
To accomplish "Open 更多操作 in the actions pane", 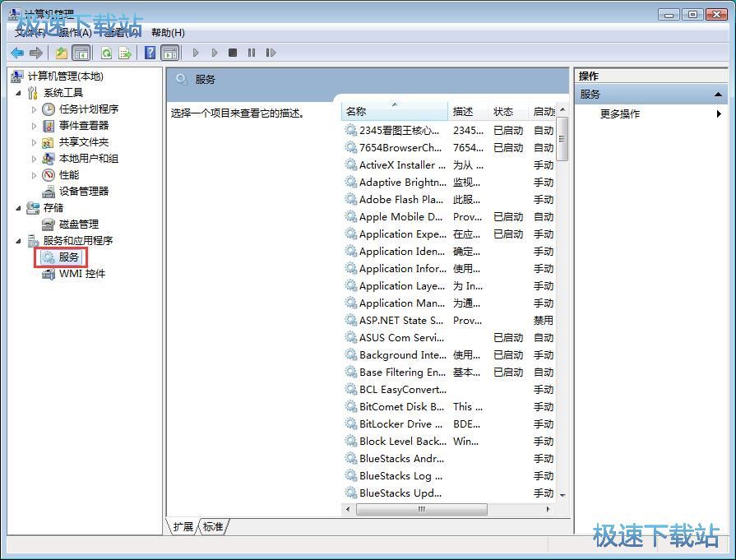I will [x=619, y=113].
